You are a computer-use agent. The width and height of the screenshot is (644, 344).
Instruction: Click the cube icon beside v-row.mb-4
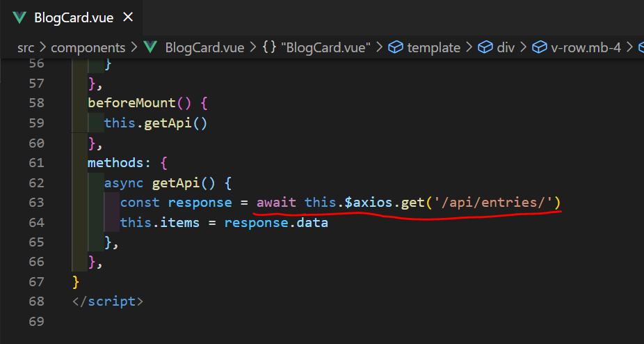(x=540, y=48)
